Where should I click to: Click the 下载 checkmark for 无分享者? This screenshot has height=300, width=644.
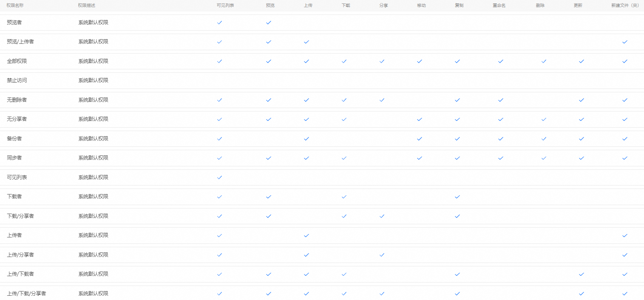coord(344,119)
